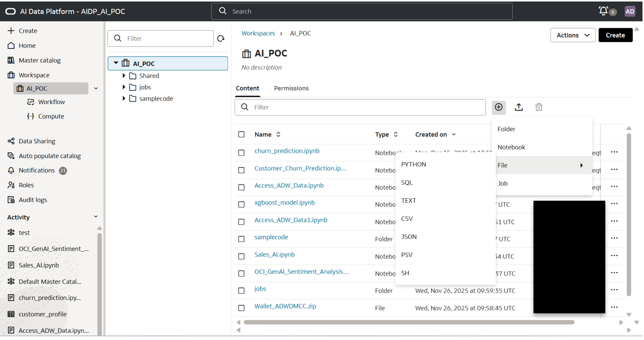Image resolution: width=644 pixels, height=340 pixels.
Task: Click the upload file icon
Action: (x=519, y=107)
